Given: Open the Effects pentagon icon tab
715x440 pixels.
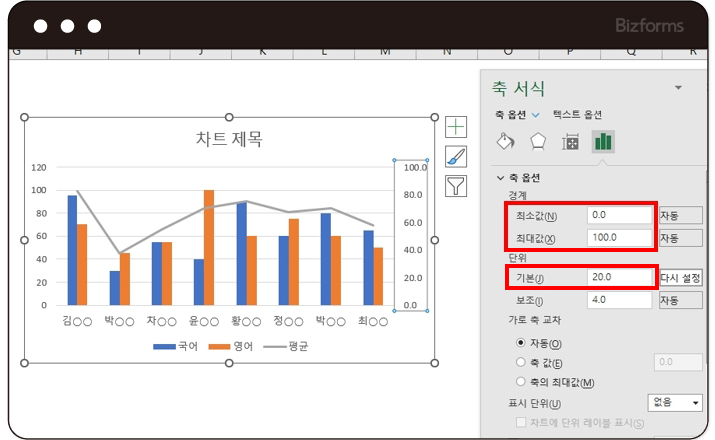Looking at the screenshot, I should pyautogui.click(x=538, y=142).
